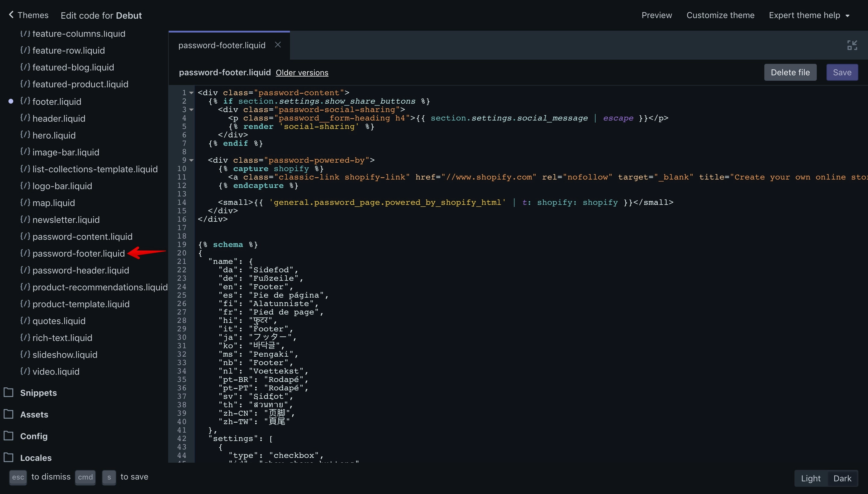
Task: Click the folder icon next to Snippets
Action: [8, 392]
